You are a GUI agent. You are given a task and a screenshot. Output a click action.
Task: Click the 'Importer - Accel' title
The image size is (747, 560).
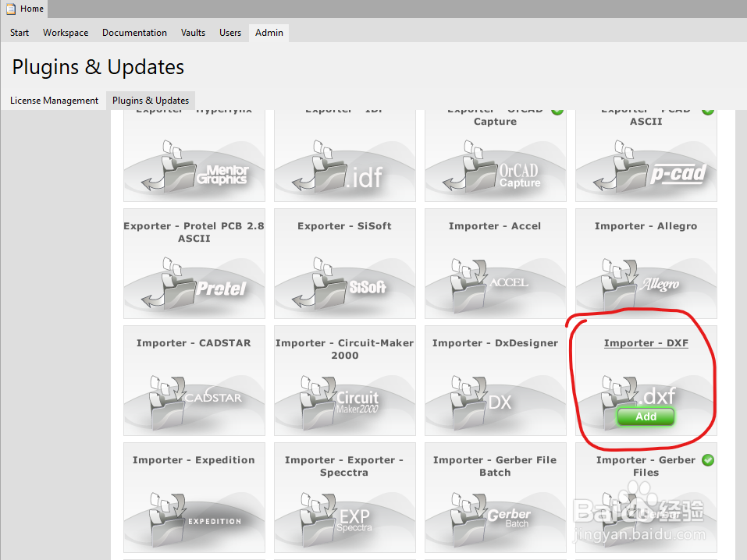[x=495, y=225]
